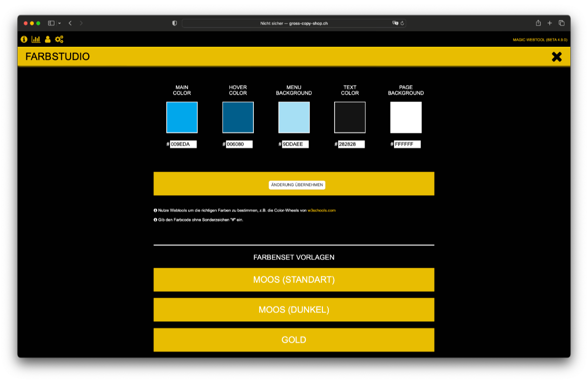Expand the sidebar dropdown chevron
This screenshot has width=588, height=384.
point(59,23)
